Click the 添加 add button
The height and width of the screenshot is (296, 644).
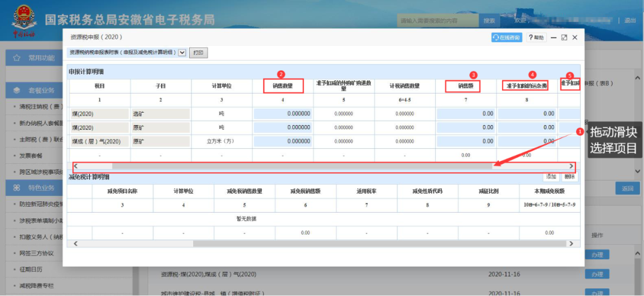pyautogui.click(x=551, y=177)
